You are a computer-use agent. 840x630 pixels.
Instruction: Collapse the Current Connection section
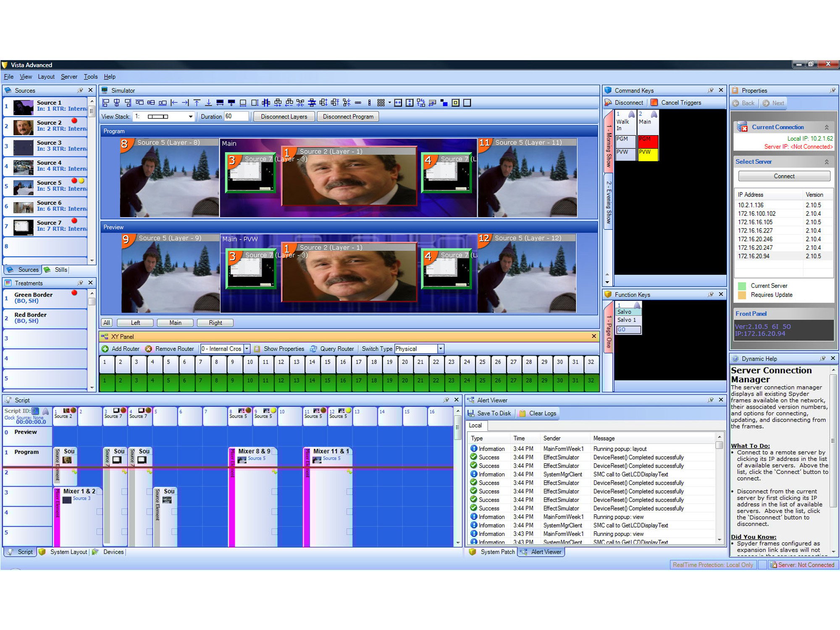click(826, 127)
